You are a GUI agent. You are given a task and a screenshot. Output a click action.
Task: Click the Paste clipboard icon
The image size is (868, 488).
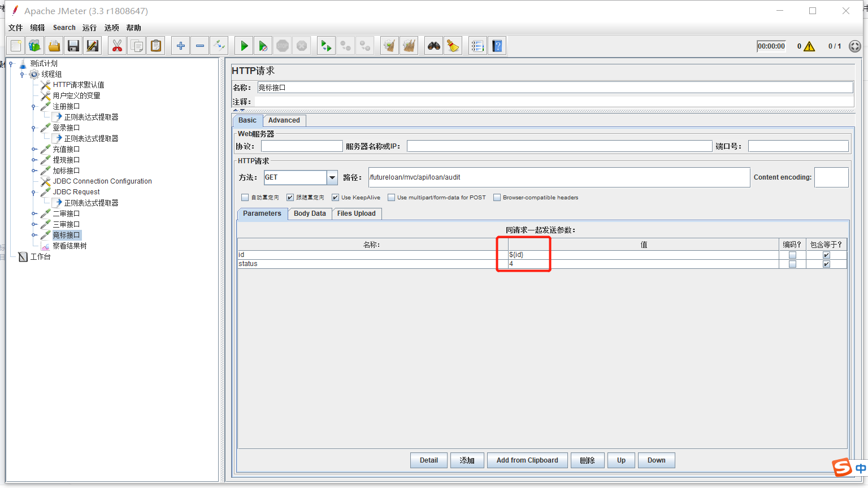155,46
